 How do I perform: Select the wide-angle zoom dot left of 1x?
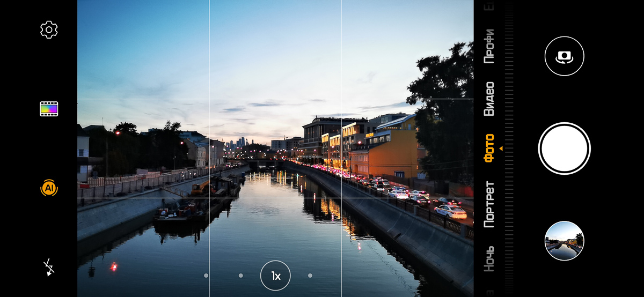[240, 276]
